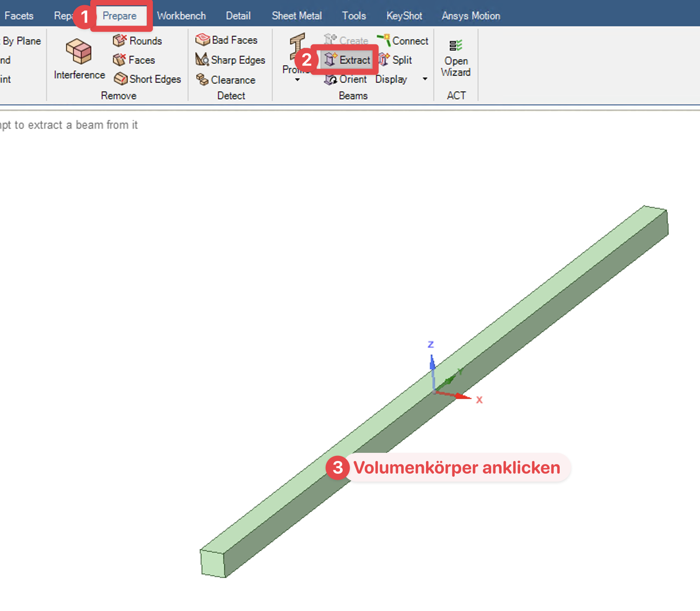Expand the beam Display dropdown
The image size is (700, 611).
click(x=424, y=79)
